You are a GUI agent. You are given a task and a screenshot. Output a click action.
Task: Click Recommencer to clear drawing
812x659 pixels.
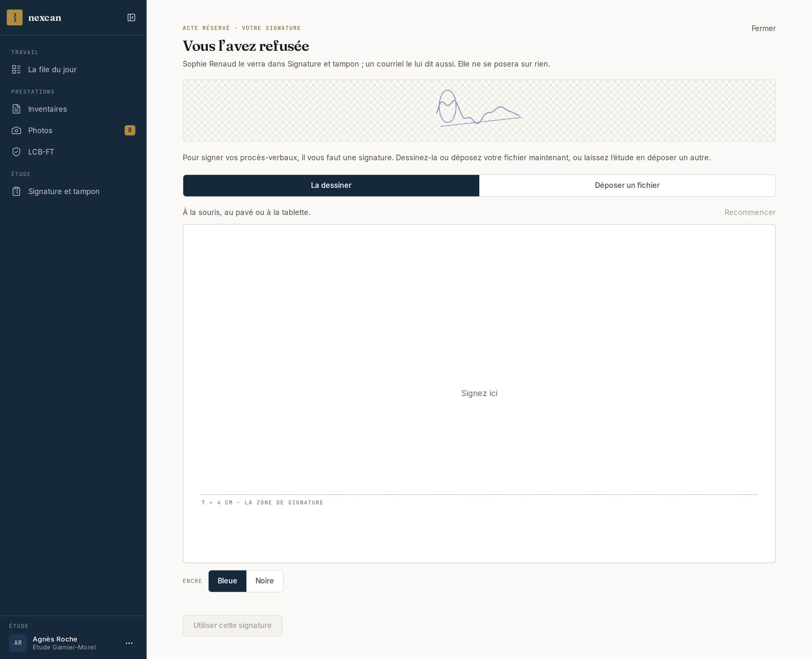pyautogui.click(x=750, y=212)
